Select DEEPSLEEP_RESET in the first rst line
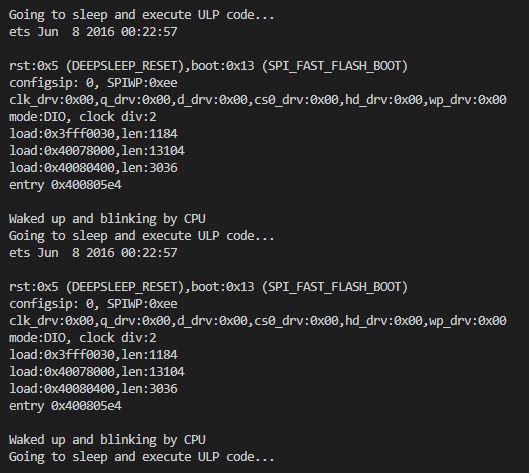Screen dimensions: 529x473 pyautogui.click(x=124, y=66)
